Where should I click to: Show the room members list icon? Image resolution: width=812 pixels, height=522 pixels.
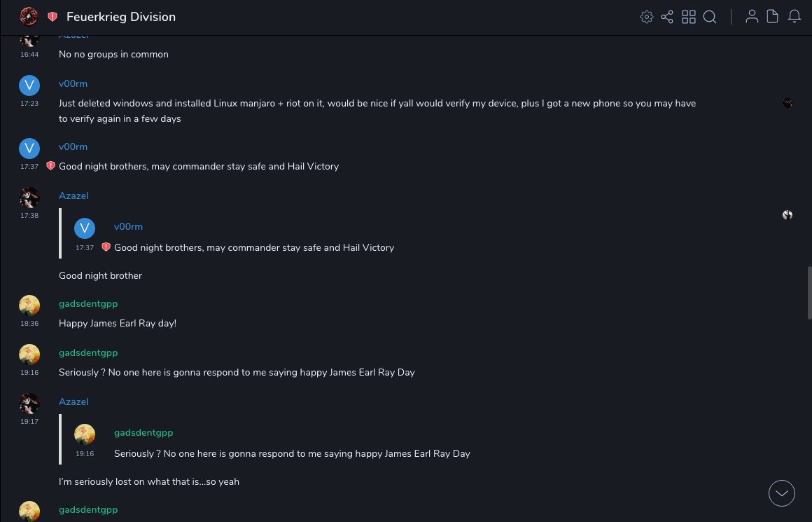(752, 17)
